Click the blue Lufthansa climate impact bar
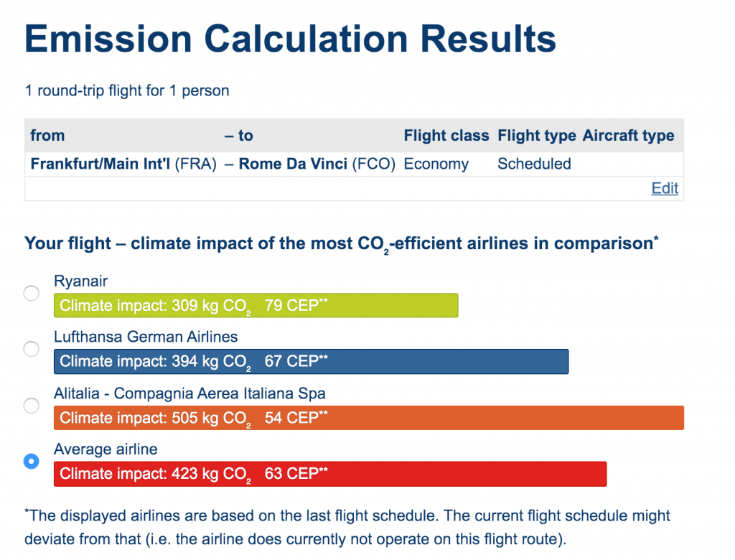Screen dimensions: 735x560 [312, 362]
